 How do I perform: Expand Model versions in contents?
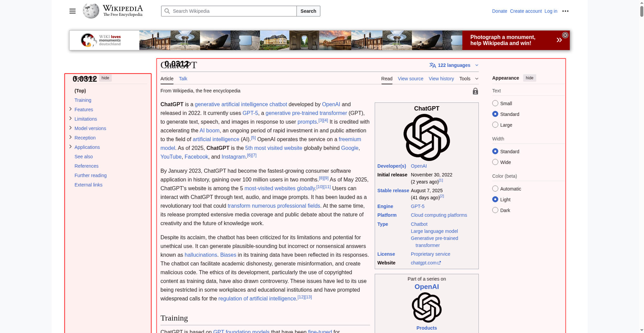pyautogui.click(x=71, y=128)
